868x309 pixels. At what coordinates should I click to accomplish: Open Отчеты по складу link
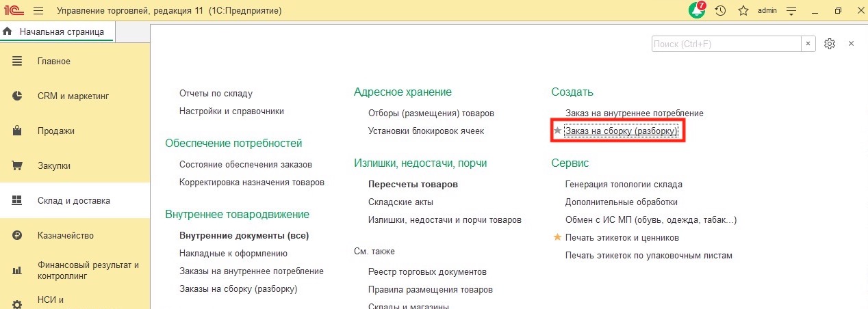coord(216,94)
